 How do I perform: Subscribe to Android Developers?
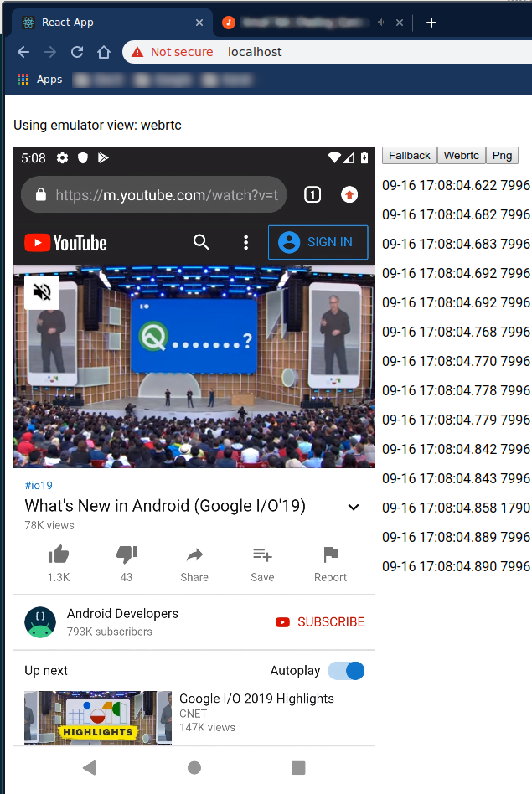pyautogui.click(x=320, y=621)
